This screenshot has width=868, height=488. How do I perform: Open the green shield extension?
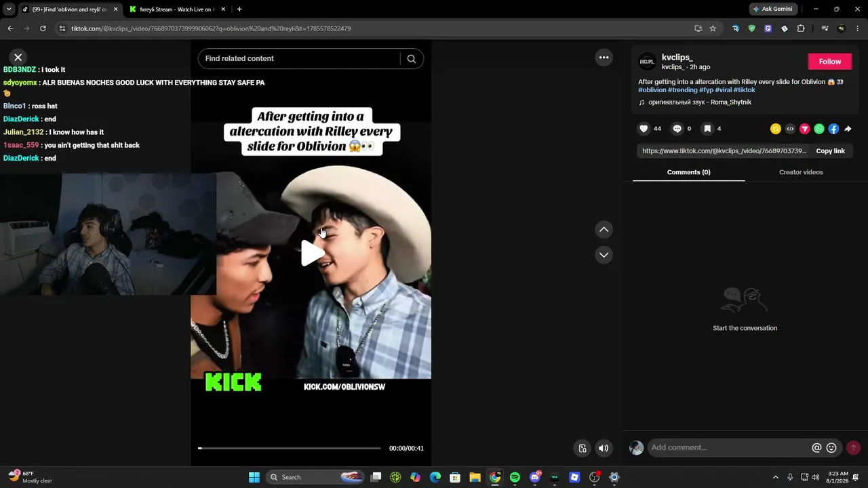[x=751, y=28]
